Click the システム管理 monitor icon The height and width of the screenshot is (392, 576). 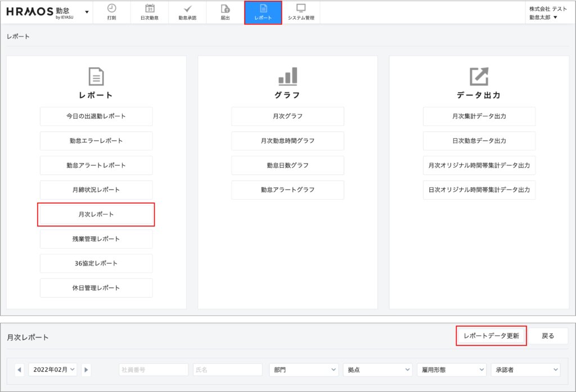[301, 8]
